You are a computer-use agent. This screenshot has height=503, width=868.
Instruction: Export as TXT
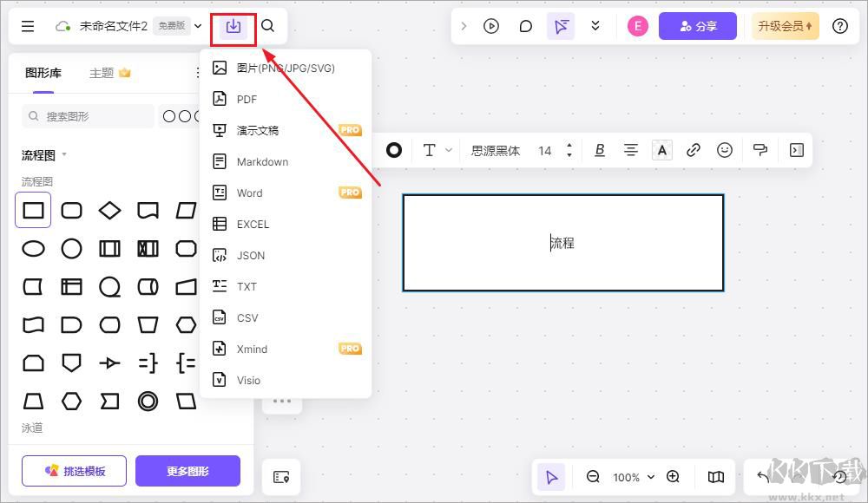[x=286, y=287]
